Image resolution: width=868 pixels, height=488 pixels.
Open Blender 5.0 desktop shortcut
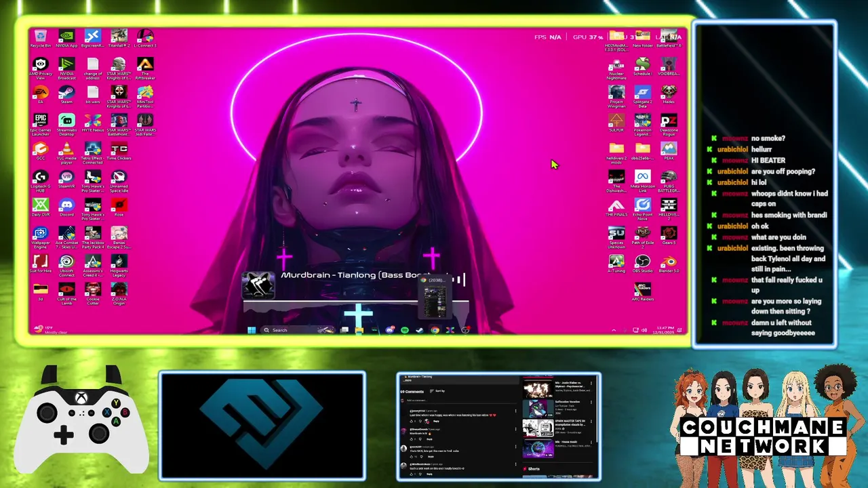tap(669, 264)
